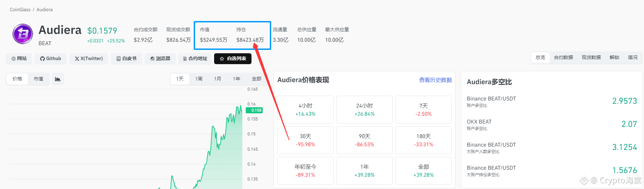The height and width of the screenshot is (189, 644).
Task: Click the current price $0.1579
Action: [x=102, y=31]
